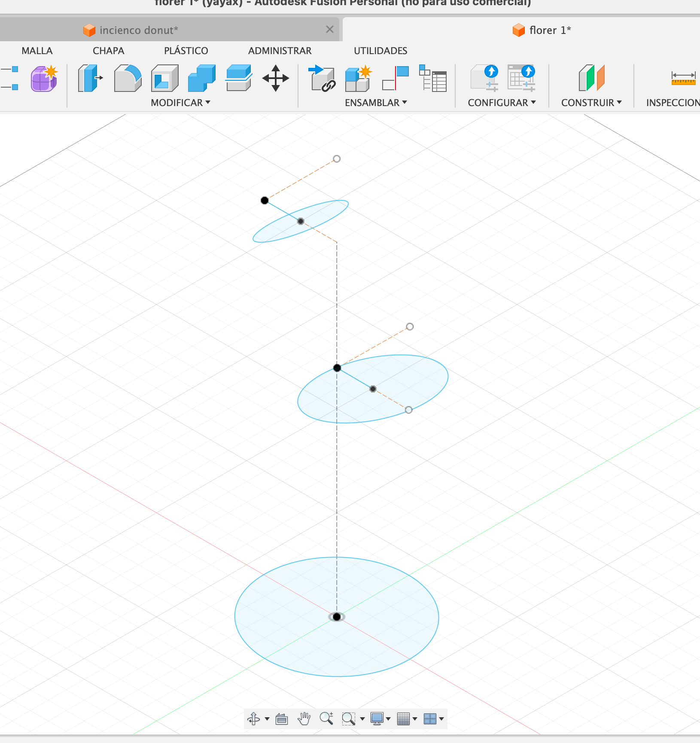The width and height of the screenshot is (700, 743).
Task: Click the Viewports layout icon
Action: pos(430,719)
